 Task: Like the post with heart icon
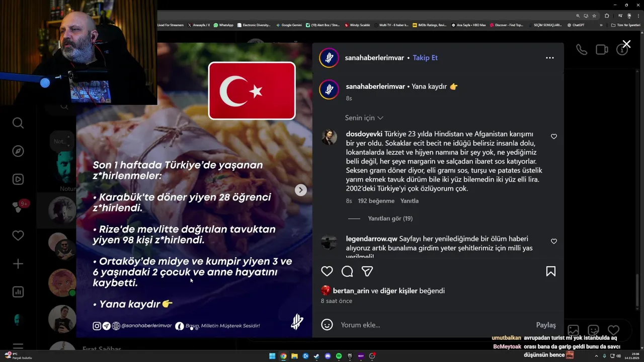pyautogui.click(x=327, y=271)
